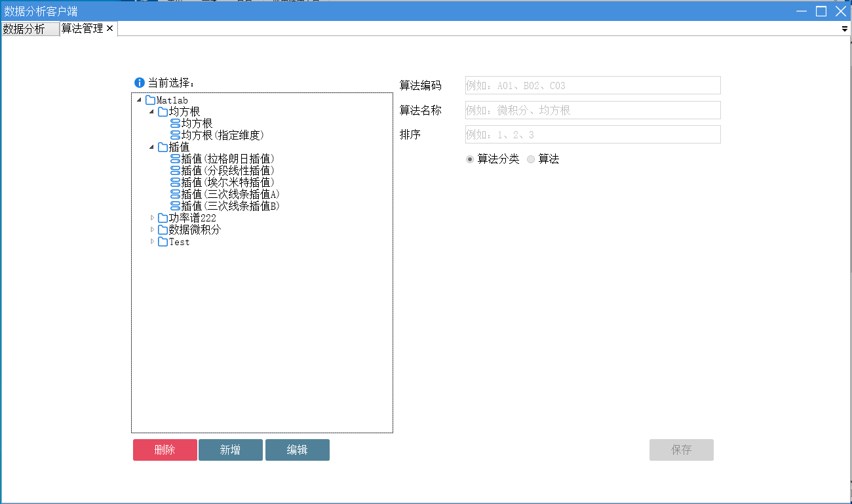Click the blue info icon near 当前选择

coord(139,83)
